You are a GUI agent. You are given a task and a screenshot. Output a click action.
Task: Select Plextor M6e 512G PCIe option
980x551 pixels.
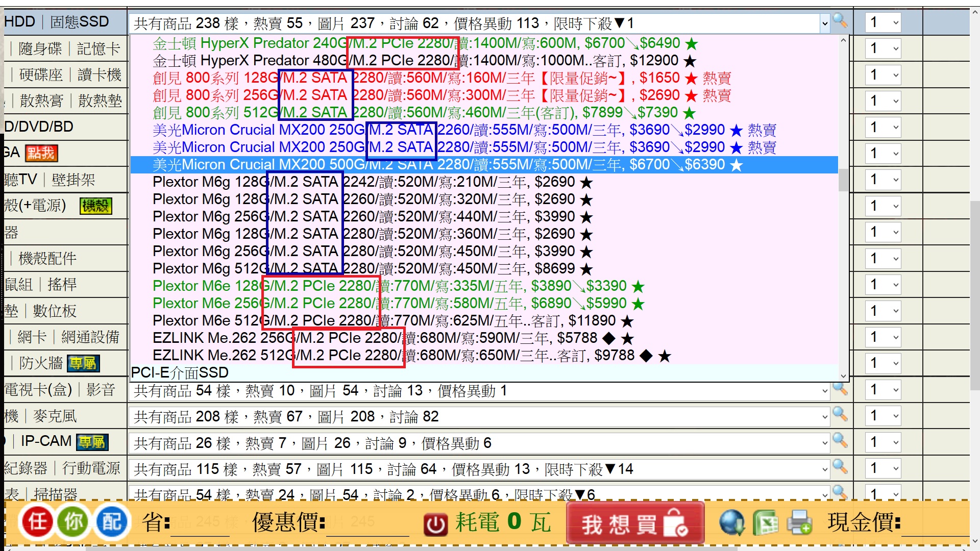coord(484,321)
